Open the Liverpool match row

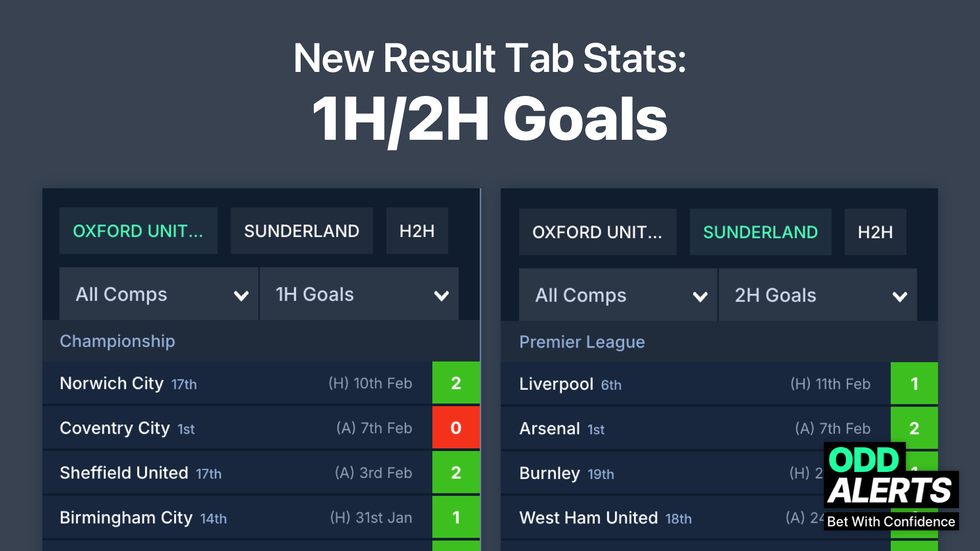coord(694,384)
